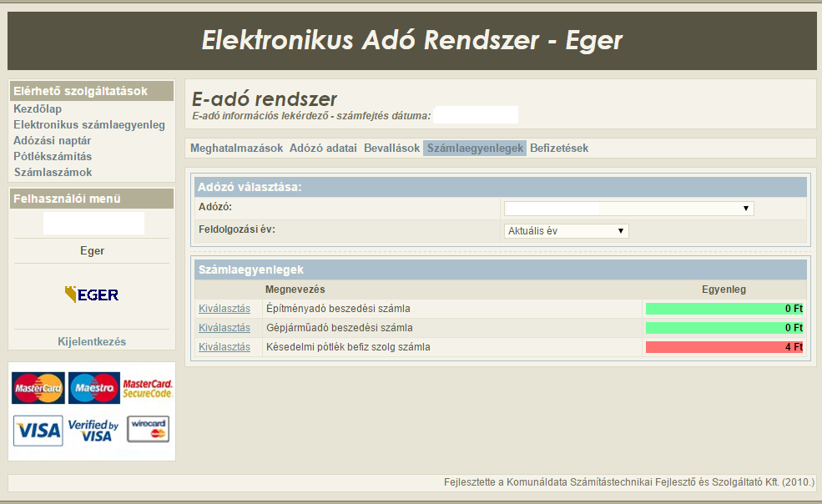Click the wirecard logo
This screenshot has width=822, height=504.
pyautogui.click(x=149, y=429)
